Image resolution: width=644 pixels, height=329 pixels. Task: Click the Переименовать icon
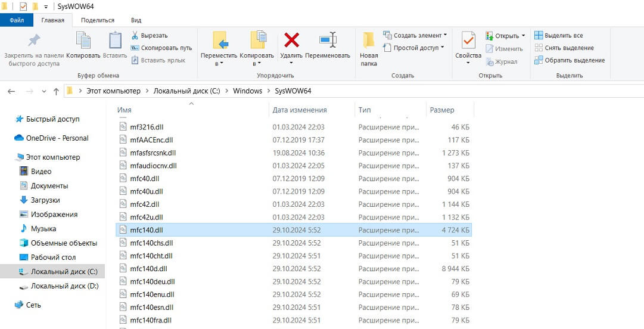tap(328, 41)
